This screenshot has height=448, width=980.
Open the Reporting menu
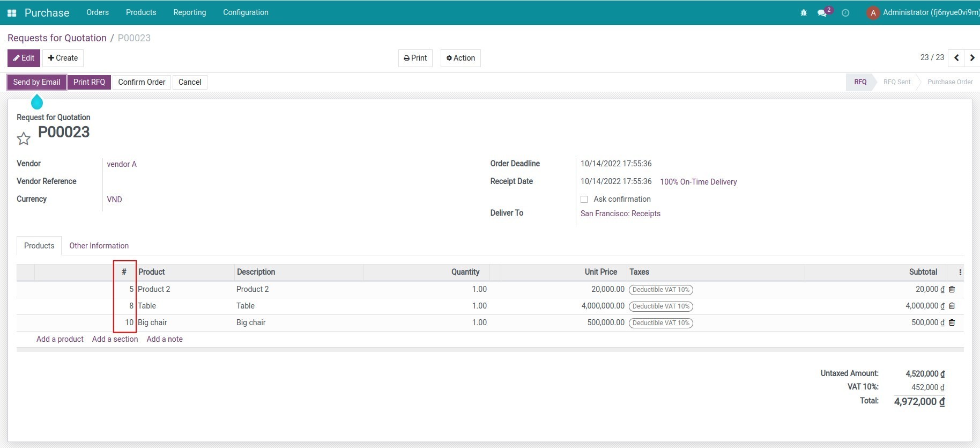coord(189,12)
